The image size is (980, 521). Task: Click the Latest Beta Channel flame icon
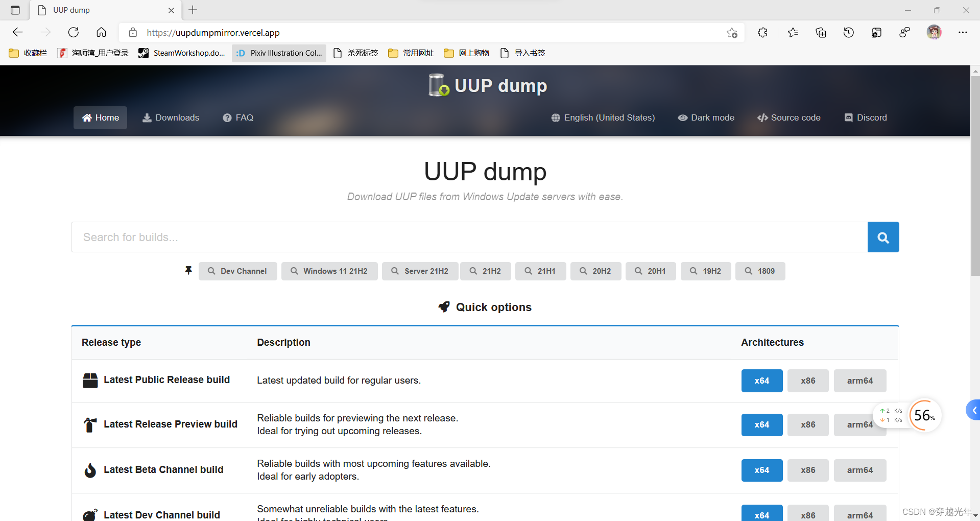point(90,470)
